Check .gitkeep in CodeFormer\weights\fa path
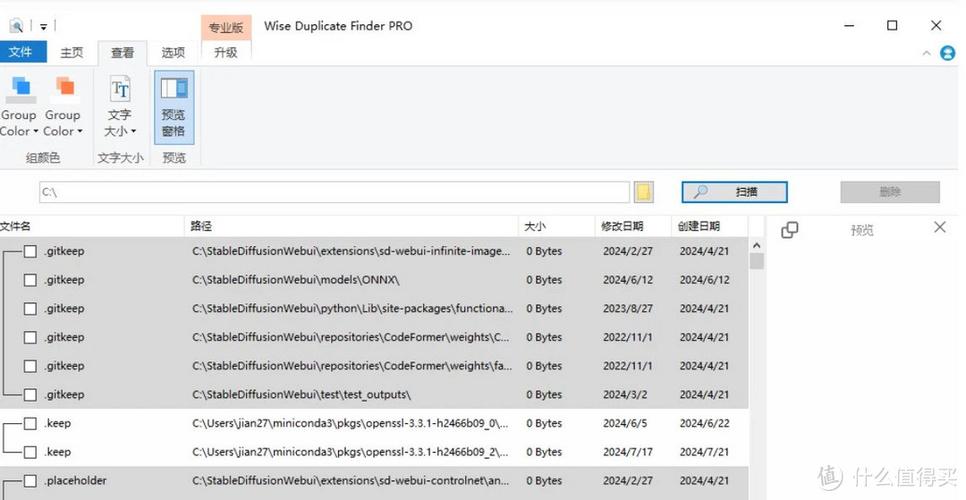 [30, 366]
